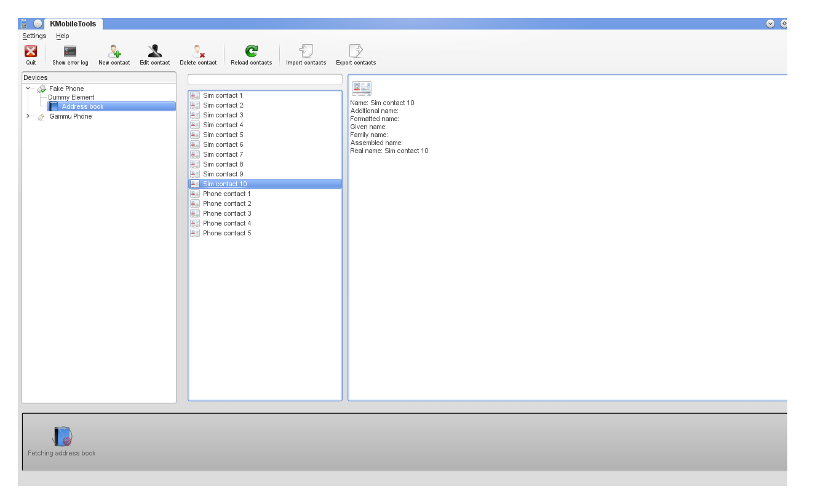Select Sim contact 6 in the list
823x504 pixels.
pos(265,144)
